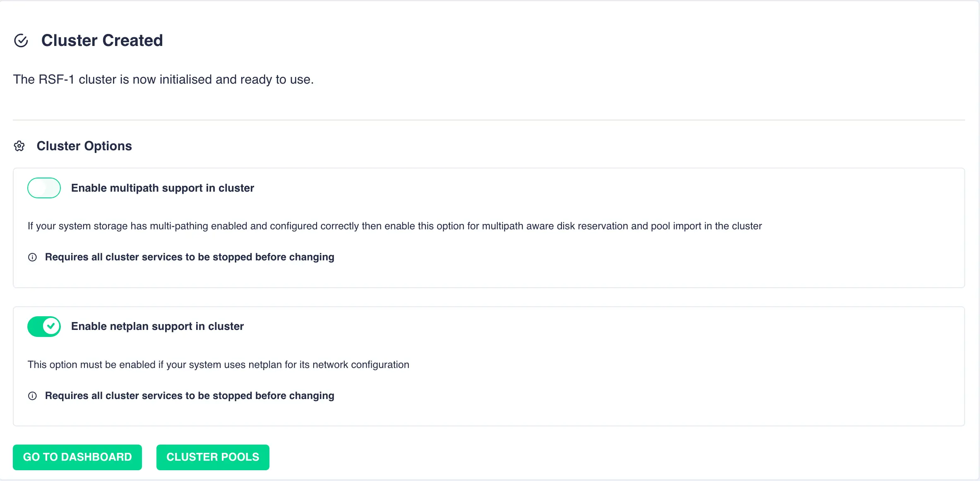Screen dimensions: 980x481
Task: Click the Cluster Created checkmark icon
Action: (x=21, y=41)
